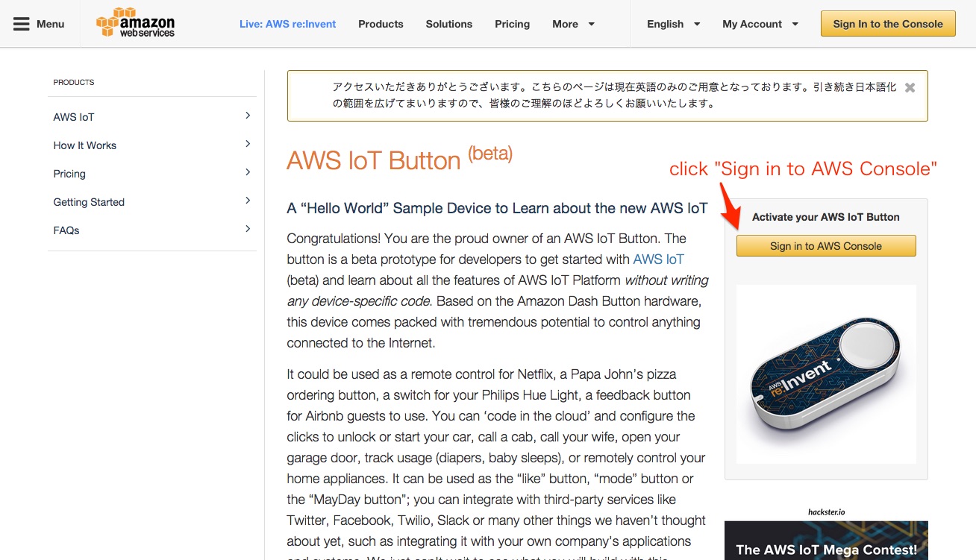Click the PRODUCTS sidebar heading

[x=74, y=82]
